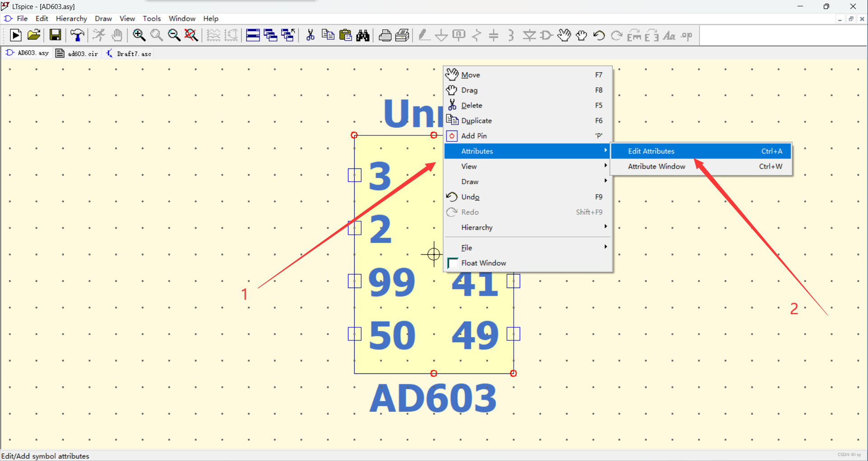868x461 pixels.
Task: Click the Text 'Aa' toolbar icon
Action: click(x=669, y=35)
